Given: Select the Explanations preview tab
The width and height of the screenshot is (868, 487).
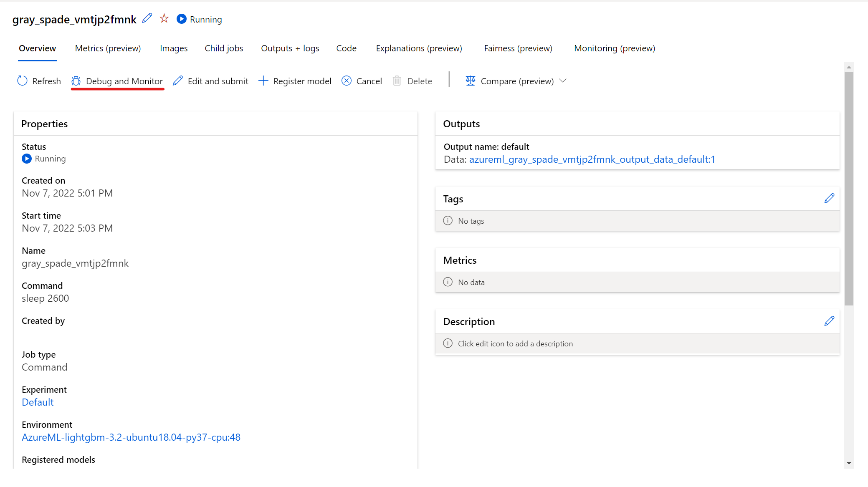Looking at the screenshot, I should pos(418,48).
